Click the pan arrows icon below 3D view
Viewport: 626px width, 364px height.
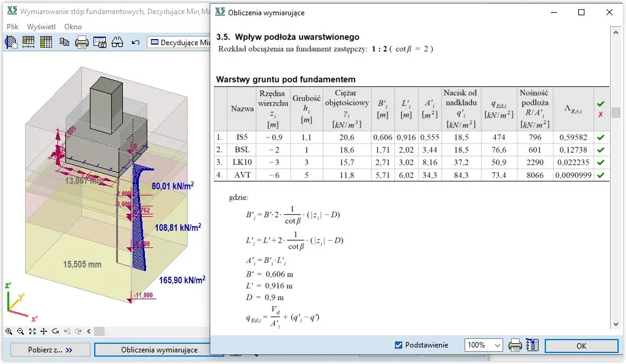[x=44, y=331]
